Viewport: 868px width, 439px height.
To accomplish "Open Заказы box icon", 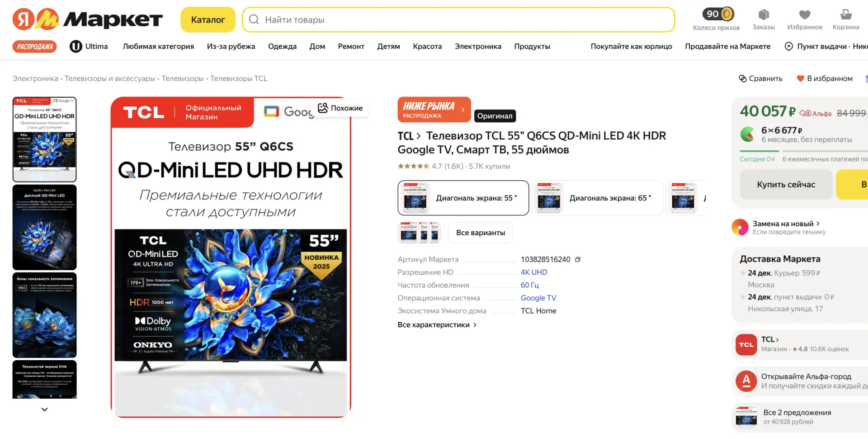I will click(764, 15).
